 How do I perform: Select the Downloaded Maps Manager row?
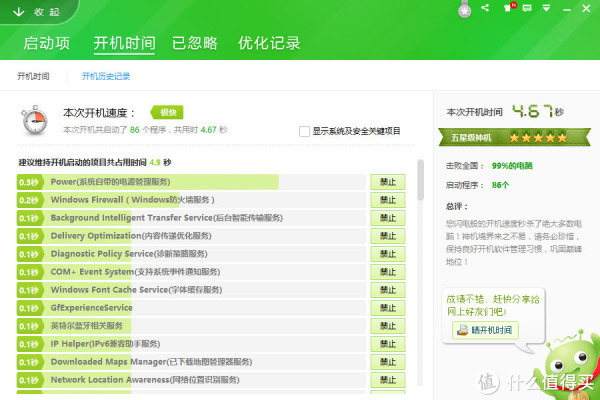pos(191,362)
